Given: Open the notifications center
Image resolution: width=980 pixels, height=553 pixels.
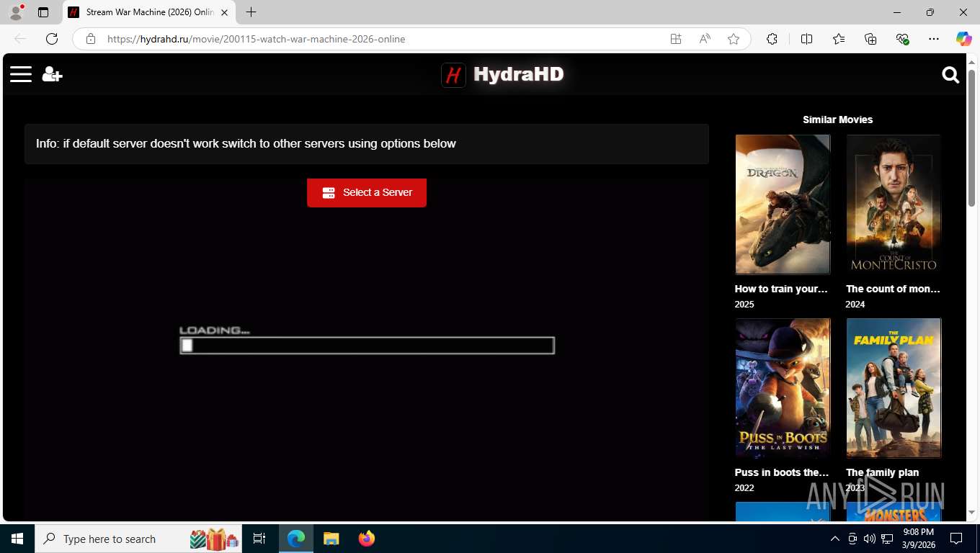Looking at the screenshot, I should tap(956, 539).
